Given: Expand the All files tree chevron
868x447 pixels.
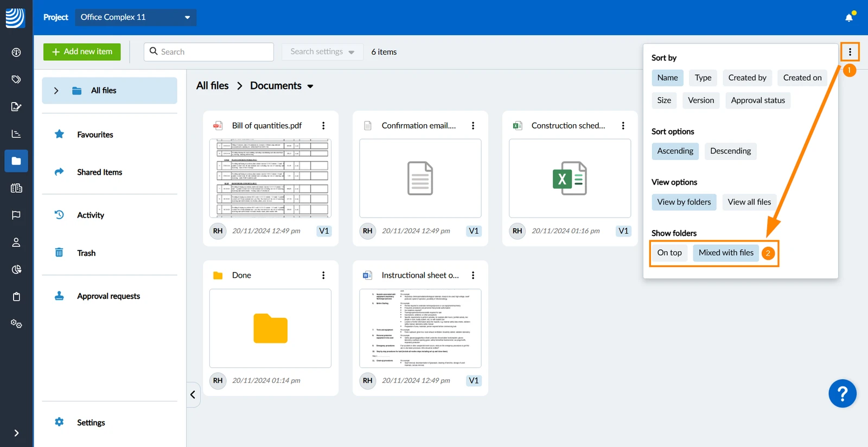Looking at the screenshot, I should pos(56,91).
